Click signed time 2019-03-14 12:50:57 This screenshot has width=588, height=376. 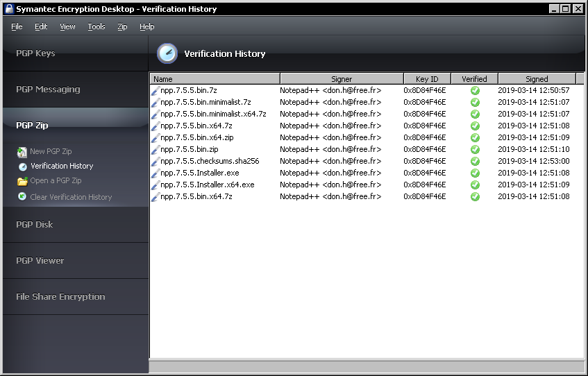pos(534,90)
